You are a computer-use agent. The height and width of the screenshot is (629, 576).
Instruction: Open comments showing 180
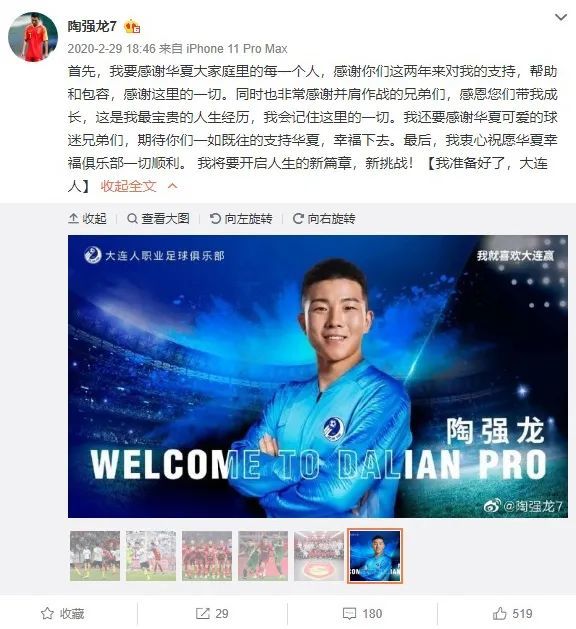click(x=362, y=613)
